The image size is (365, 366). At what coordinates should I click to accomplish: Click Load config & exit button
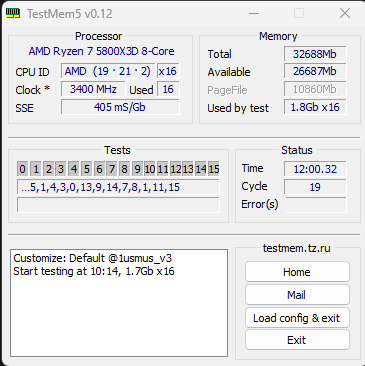pyautogui.click(x=297, y=318)
